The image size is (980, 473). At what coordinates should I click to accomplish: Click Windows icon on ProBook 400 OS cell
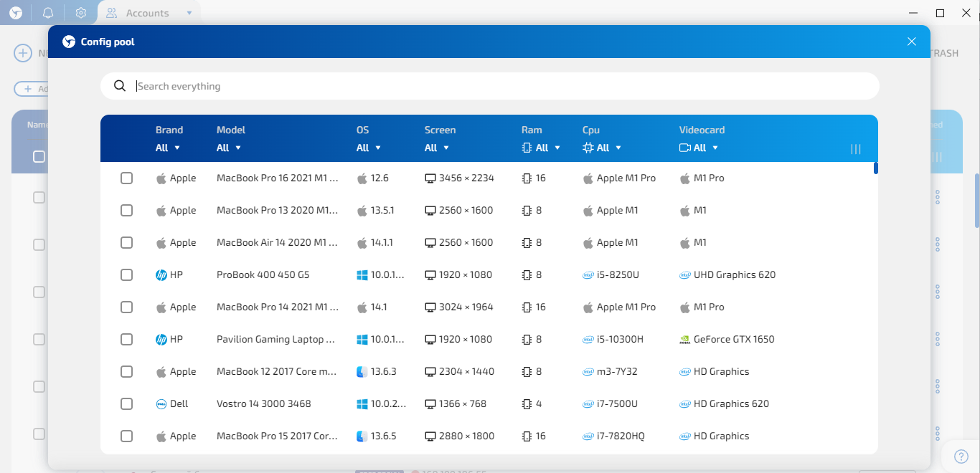362,274
